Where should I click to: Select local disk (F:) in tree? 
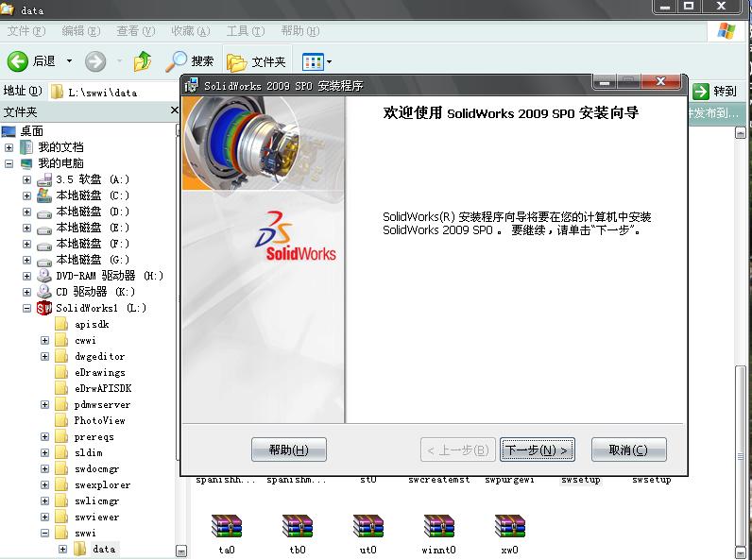pos(93,244)
